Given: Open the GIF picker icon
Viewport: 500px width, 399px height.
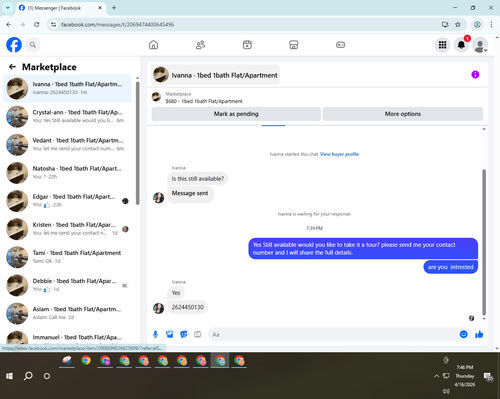Looking at the screenshot, I should point(198,334).
